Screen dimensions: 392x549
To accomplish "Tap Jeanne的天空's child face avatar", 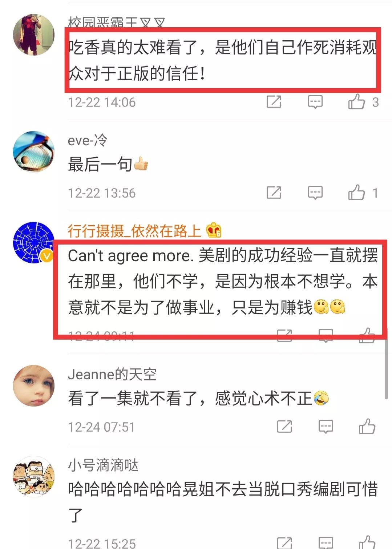I will pos(34,385).
